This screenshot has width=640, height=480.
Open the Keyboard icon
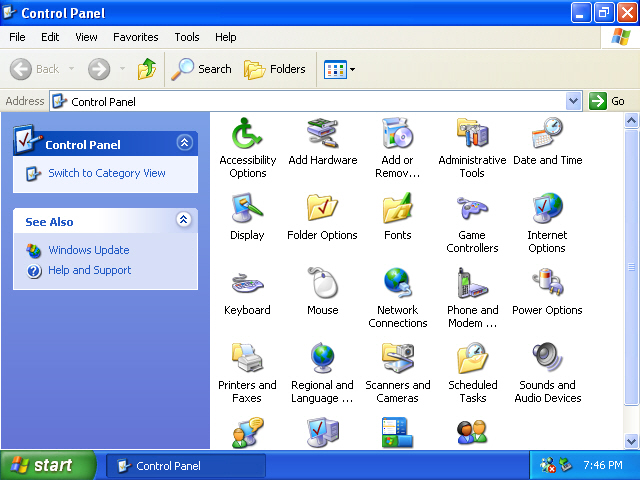coord(247,283)
